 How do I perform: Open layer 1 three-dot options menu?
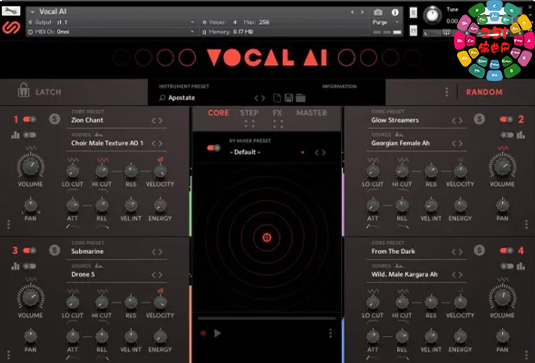point(9,224)
